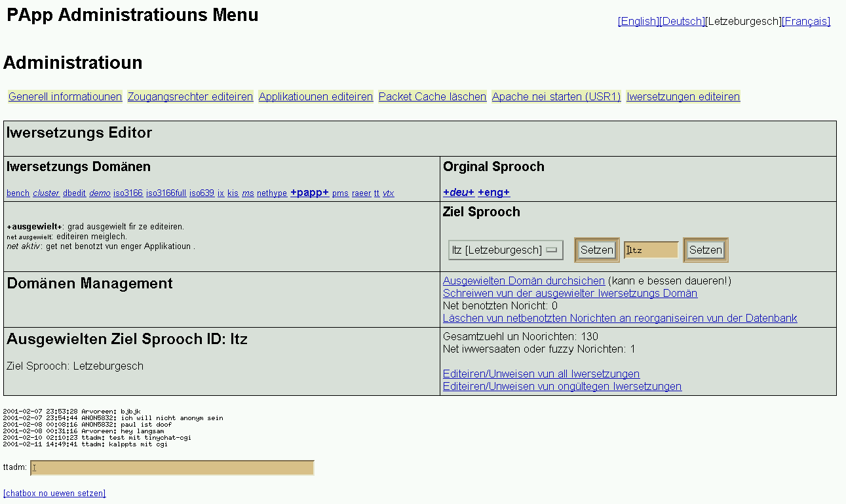Screen dimensions: 846x504
Task: Go to Applikatiounen editeiren
Action: pos(316,97)
